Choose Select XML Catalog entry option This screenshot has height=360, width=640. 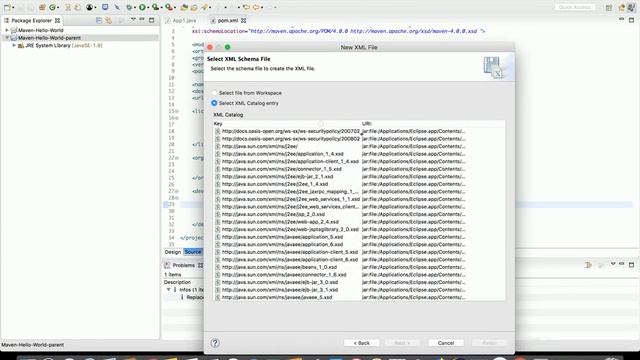coord(245,103)
